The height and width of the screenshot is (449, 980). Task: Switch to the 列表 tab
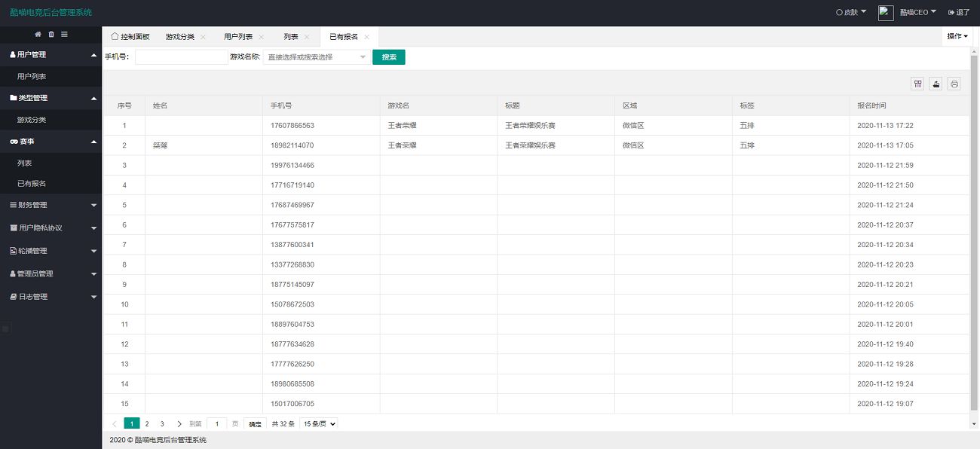pos(291,37)
